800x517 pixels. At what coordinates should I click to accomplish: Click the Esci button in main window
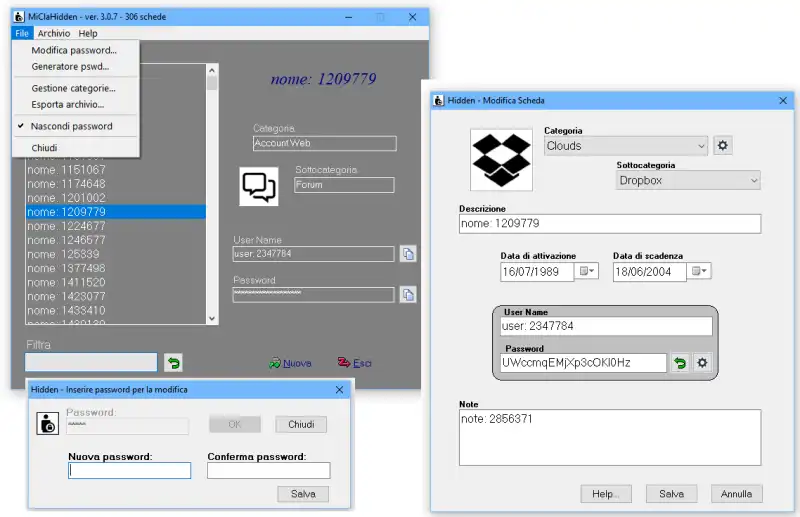click(x=355, y=363)
